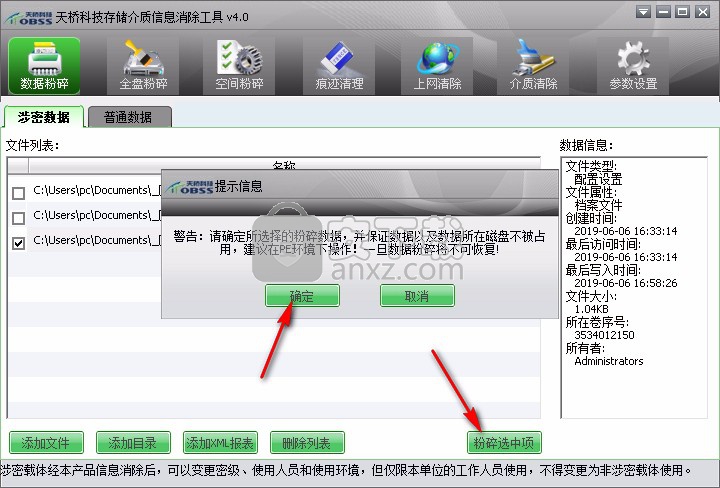Maximize the application window
This screenshot has height=488, width=720.
pyautogui.click(x=683, y=12)
